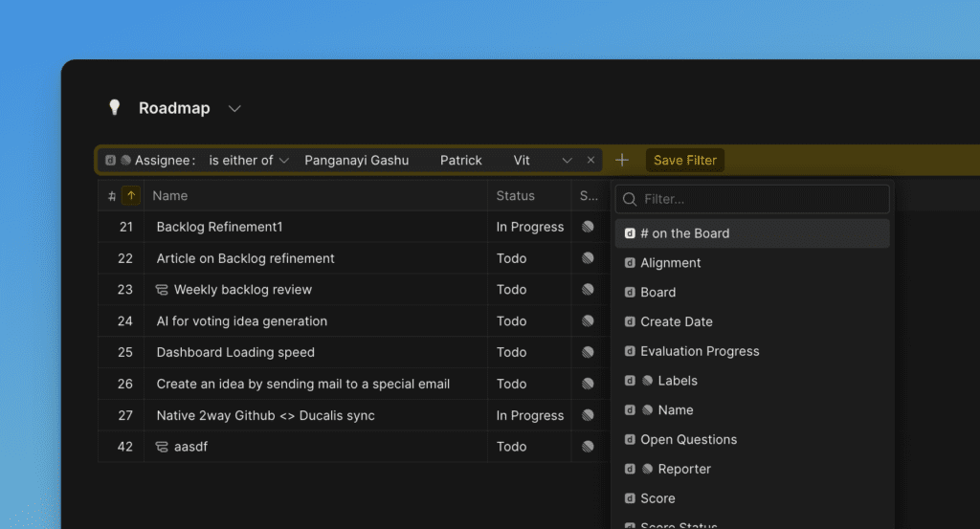Screen dimensions: 980x529
Task: Open the 'is either of' condition dropdown
Action: 249,161
